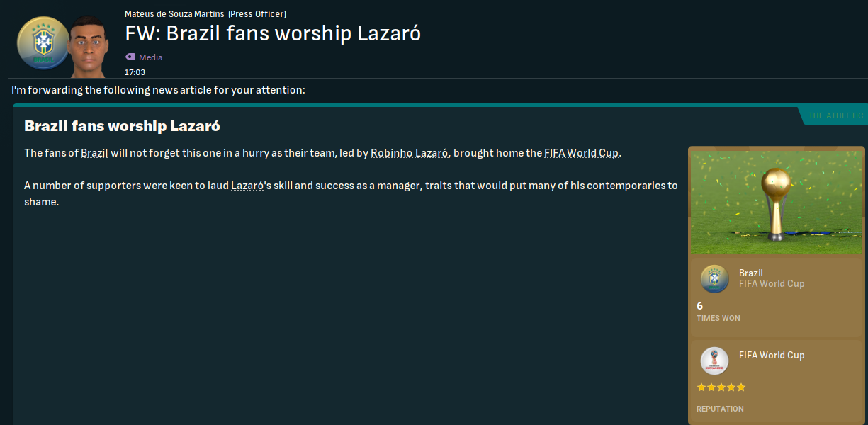The image size is (868, 425).
Task: Follow the Robinho Lazaró link
Action: tap(410, 153)
